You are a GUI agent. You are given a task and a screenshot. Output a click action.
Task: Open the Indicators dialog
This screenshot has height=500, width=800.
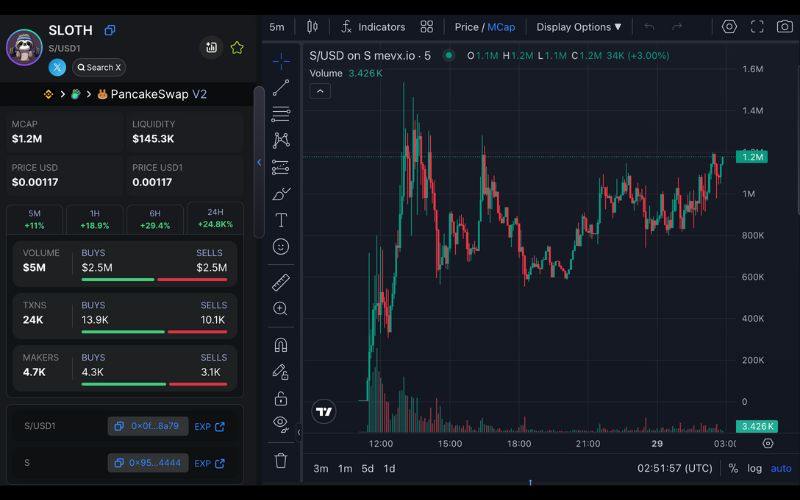[373, 27]
